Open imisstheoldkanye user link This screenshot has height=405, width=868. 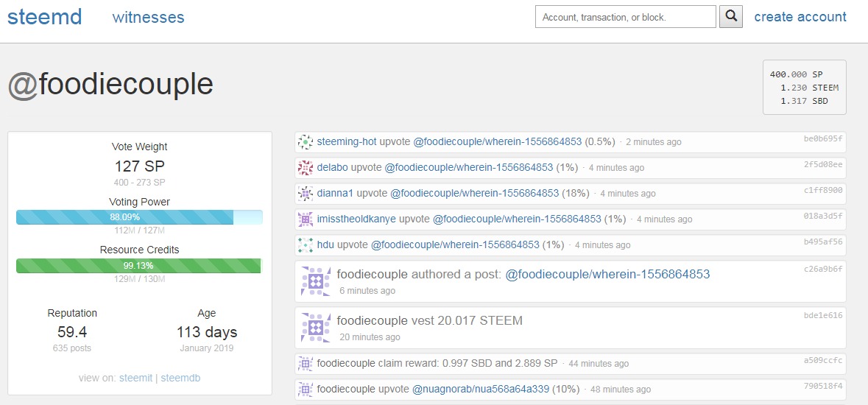[356, 219]
